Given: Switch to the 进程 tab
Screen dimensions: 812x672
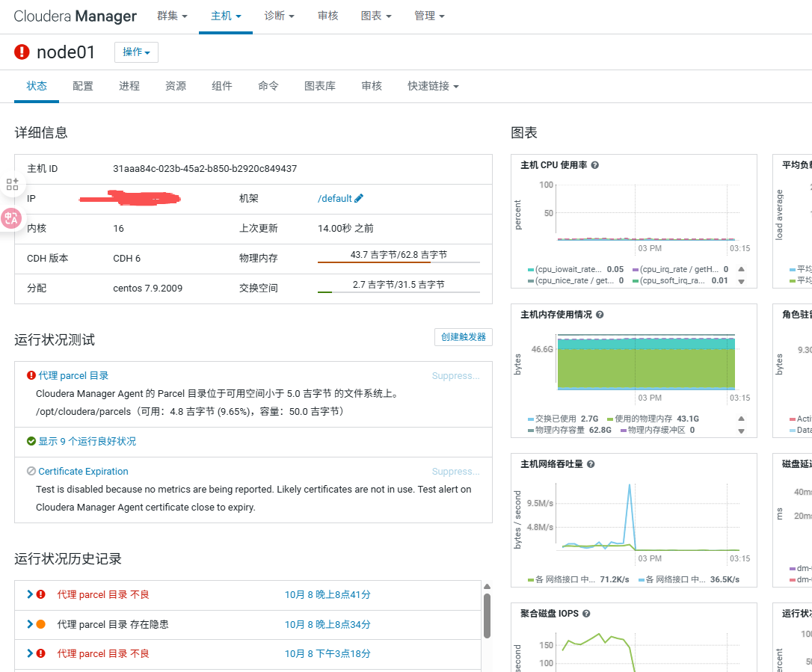Looking at the screenshot, I should [x=129, y=86].
